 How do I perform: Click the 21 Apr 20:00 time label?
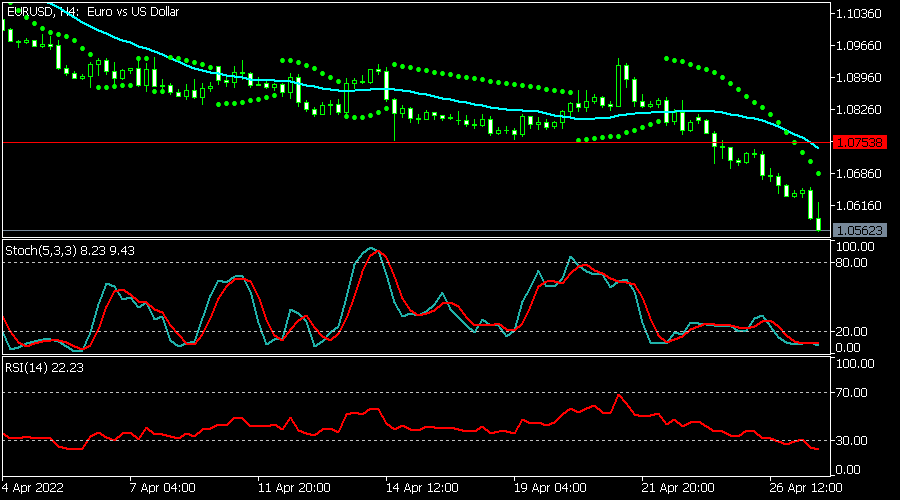[x=678, y=488]
